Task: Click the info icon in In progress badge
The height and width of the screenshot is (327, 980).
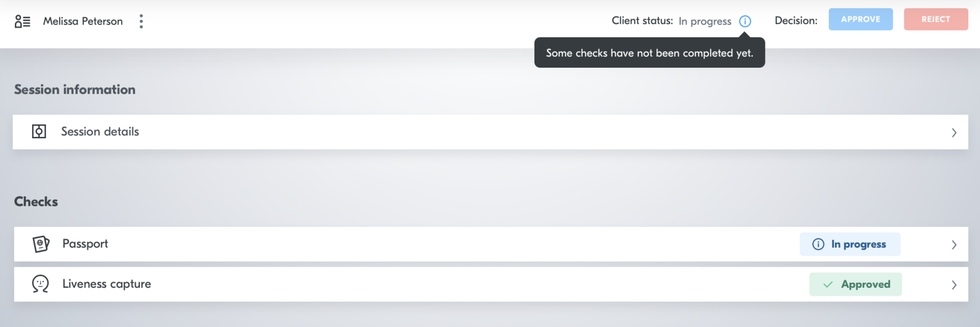Action: tap(818, 244)
